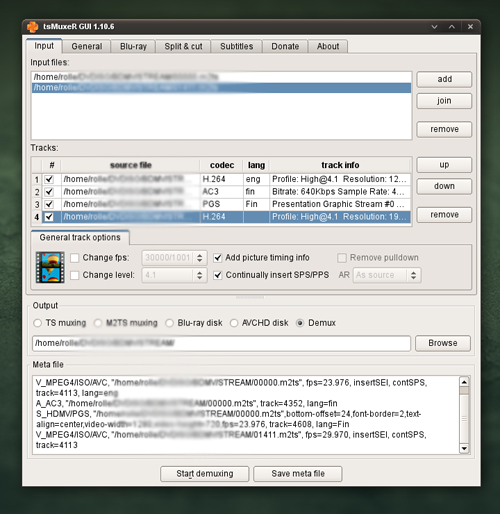Click the splitter handle above Output section
This screenshot has width=500, height=514.
coord(250,297)
